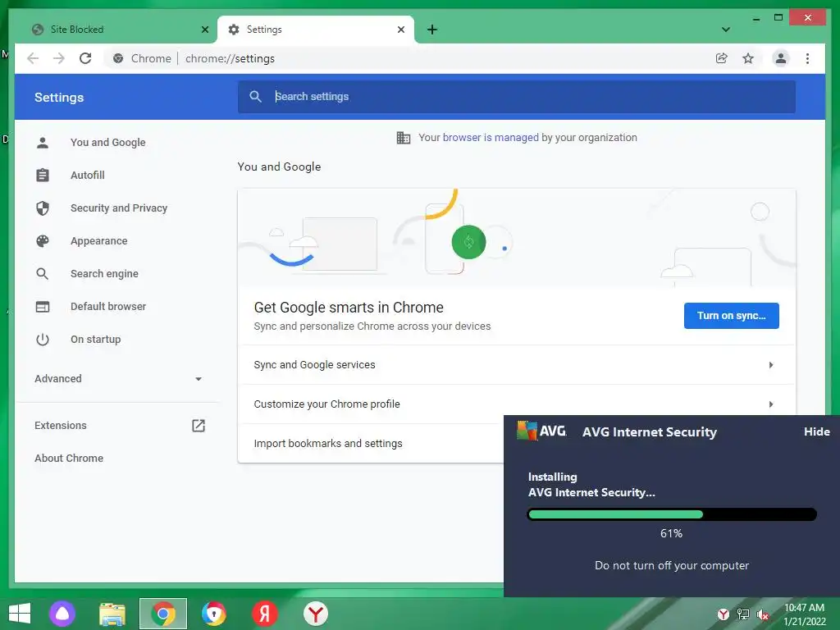
Task: Click the On startup power icon
Action: (x=43, y=339)
